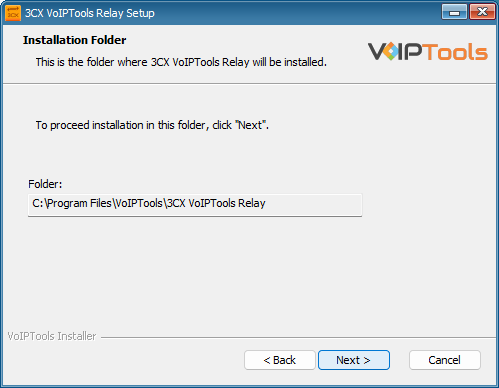Focus the Folder path input field
The height and width of the screenshot is (388, 499).
[195, 205]
